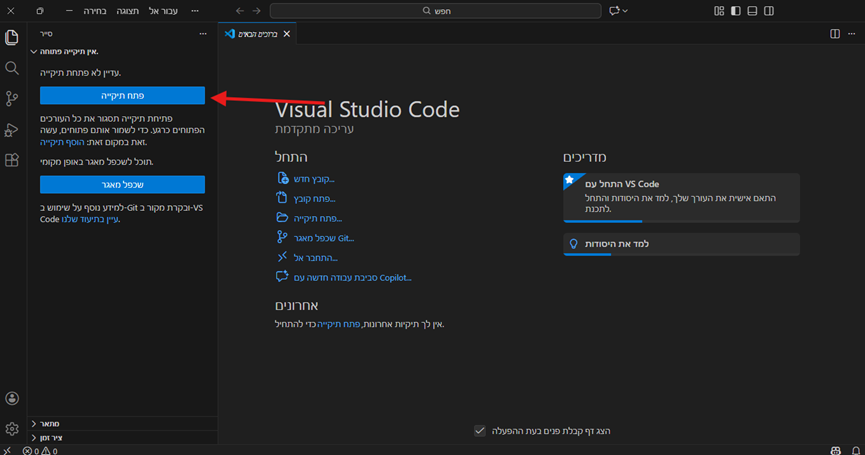The image size is (865, 455).
Task: Open the Extensions view
Action: (12, 160)
